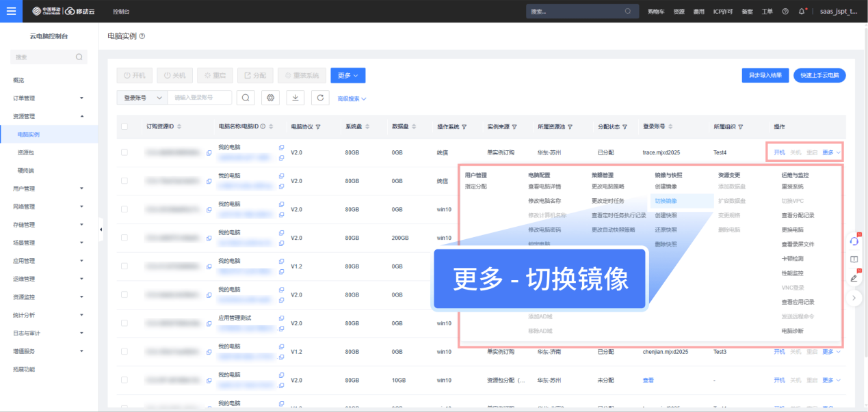The height and width of the screenshot is (412, 868).
Task: Click the 异步导入结果 button
Action: click(x=765, y=75)
